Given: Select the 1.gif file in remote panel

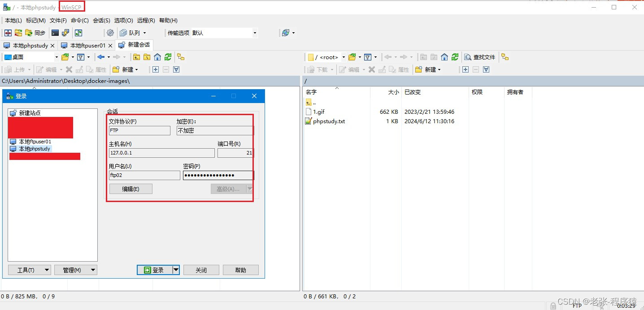Looking at the screenshot, I should (319, 112).
